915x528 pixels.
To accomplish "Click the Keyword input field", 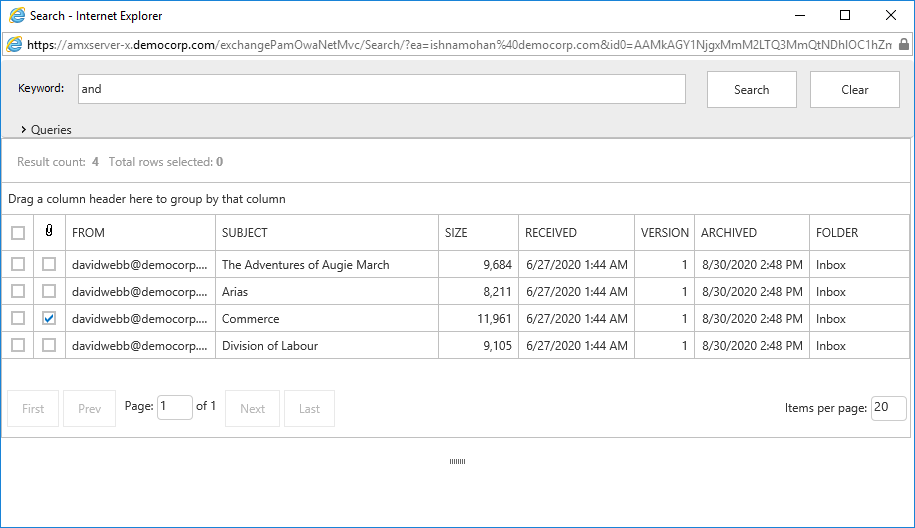I will (x=381, y=89).
